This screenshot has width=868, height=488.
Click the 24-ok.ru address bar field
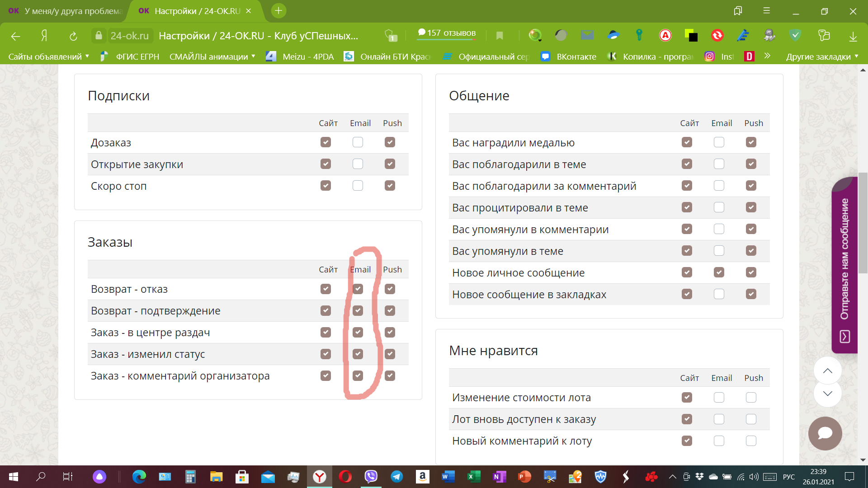coord(129,36)
